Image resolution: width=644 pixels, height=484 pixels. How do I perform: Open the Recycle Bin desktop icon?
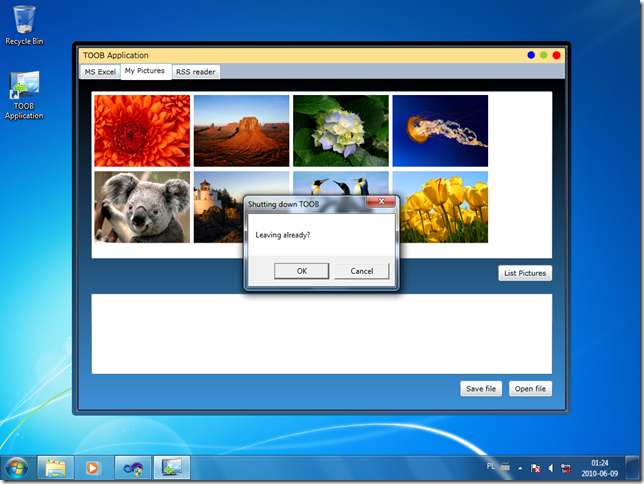[x=24, y=25]
